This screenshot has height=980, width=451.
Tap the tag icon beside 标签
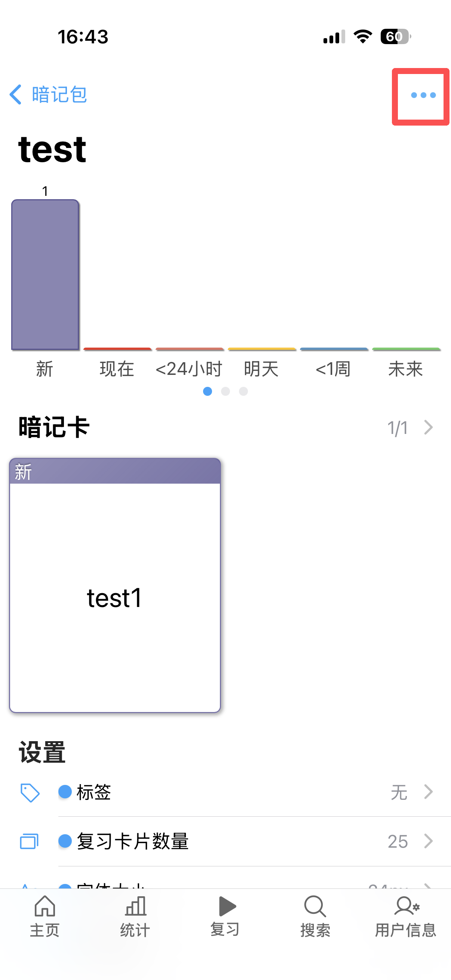coord(30,793)
